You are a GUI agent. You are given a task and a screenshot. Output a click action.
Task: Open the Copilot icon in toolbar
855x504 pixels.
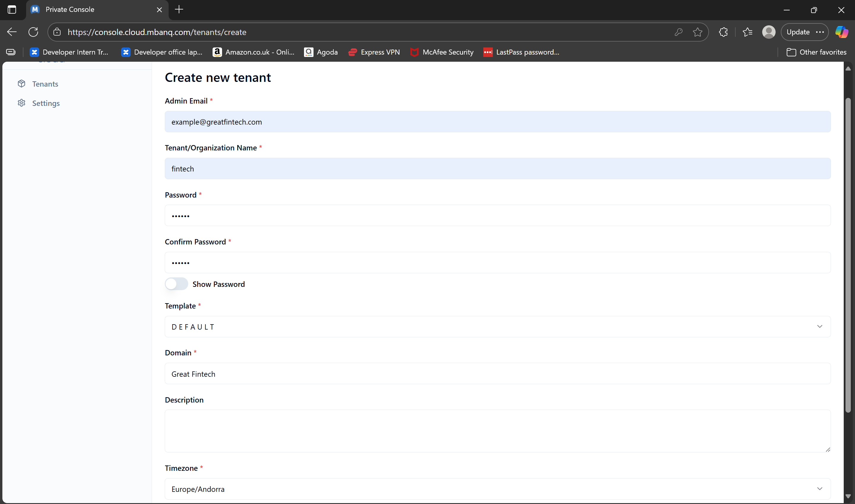point(841,32)
